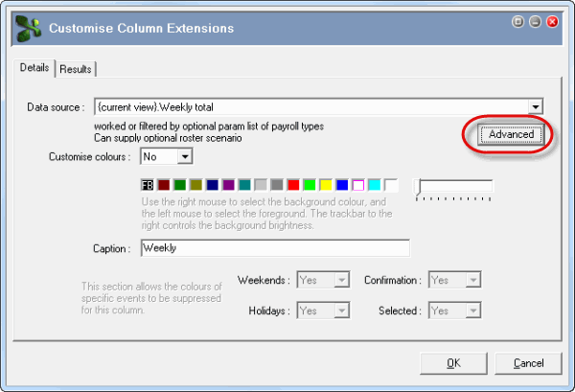
Task: Pick the dark red (maroon) swatch
Action: click(x=164, y=185)
